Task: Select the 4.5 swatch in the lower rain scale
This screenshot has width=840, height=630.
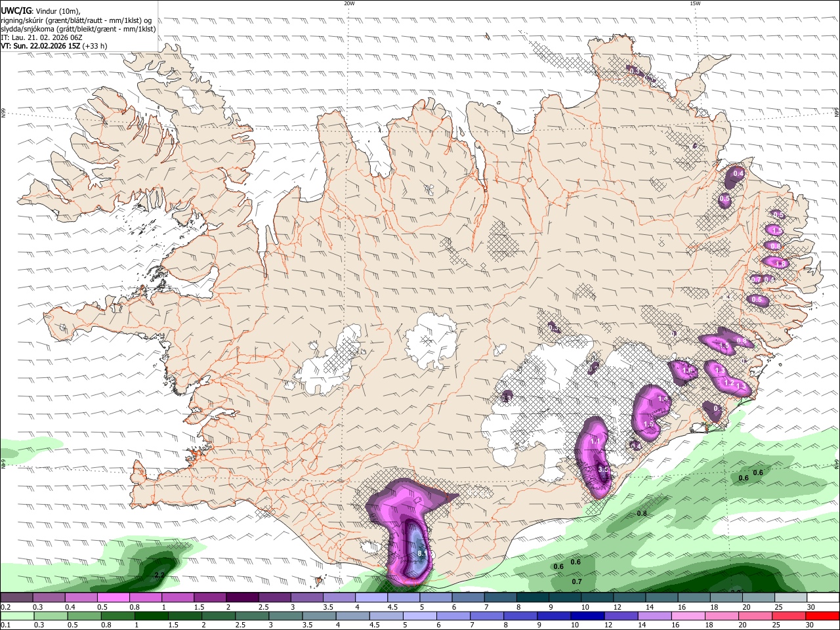Action: (387, 616)
